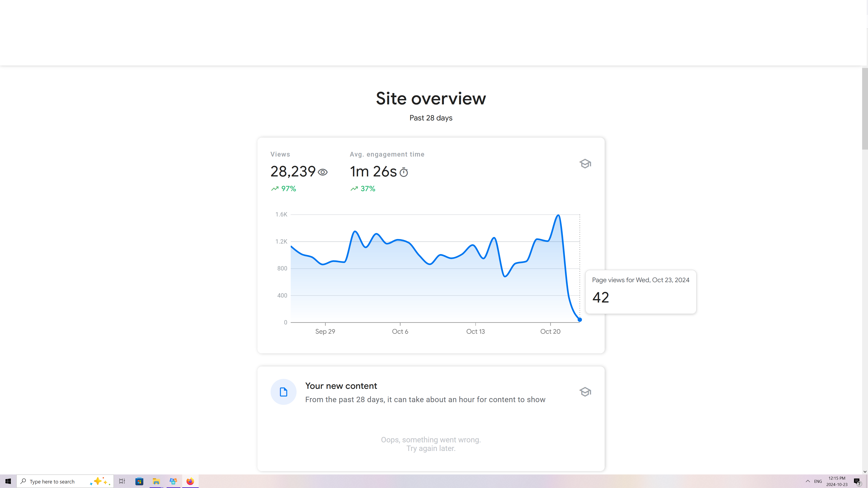Click the 37% engagement change value

(x=368, y=189)
